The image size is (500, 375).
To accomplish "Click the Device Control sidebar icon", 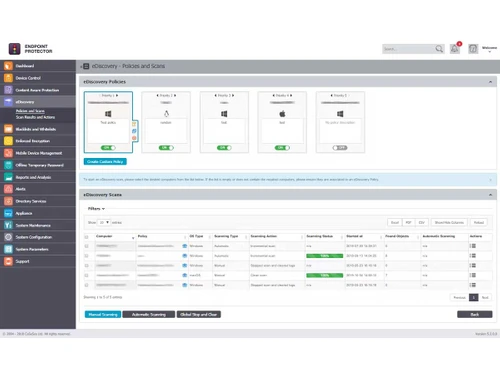I will [8, 78].
